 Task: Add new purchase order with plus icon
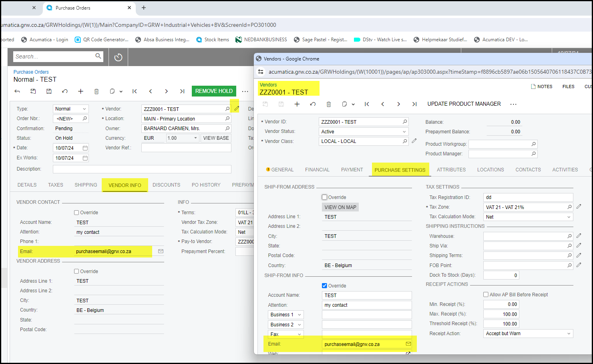[80, 91]
